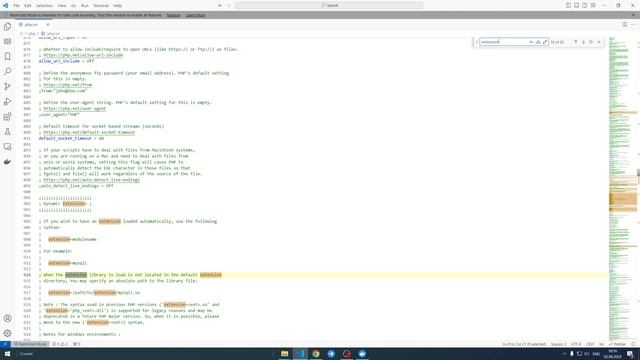
Task: Click Restricted Mode in status bar
Action: coord(30,344)
